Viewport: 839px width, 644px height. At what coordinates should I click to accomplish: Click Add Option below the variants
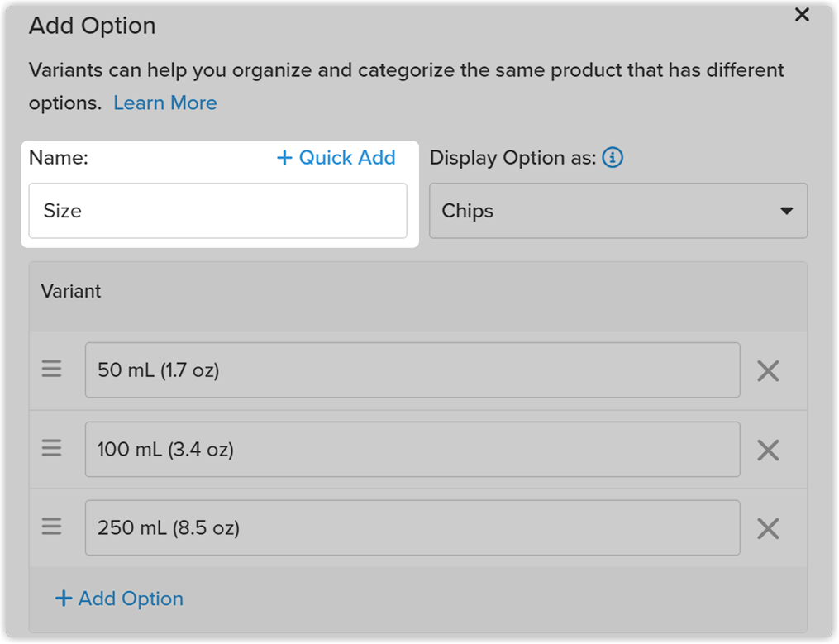[x=119, y=599]
